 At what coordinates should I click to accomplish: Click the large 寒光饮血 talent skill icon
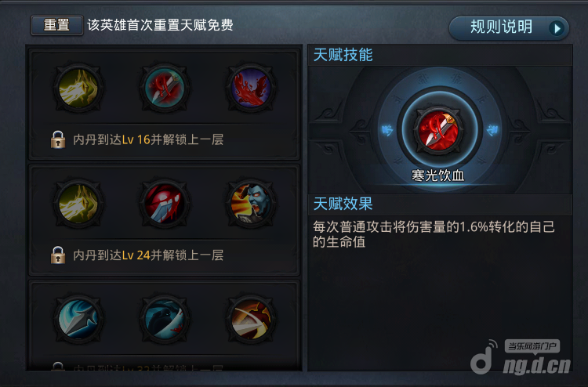coord(439,131)
